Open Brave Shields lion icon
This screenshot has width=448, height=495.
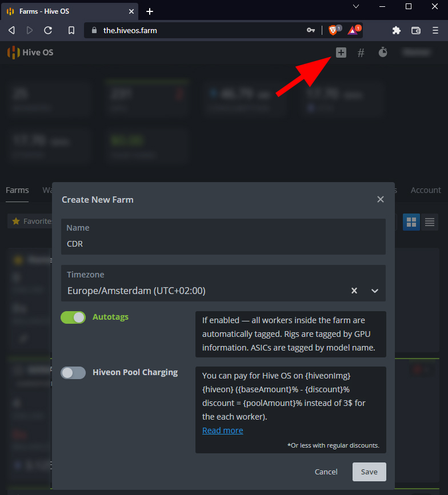[333, 30]
